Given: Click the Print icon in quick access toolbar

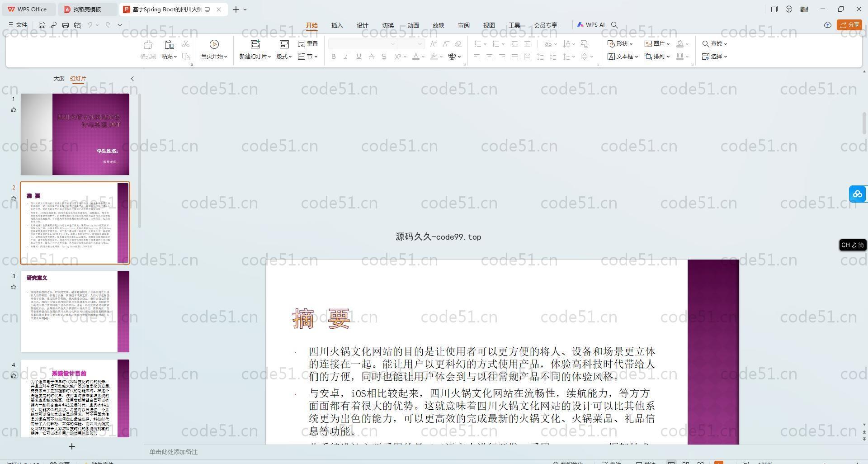Looking at the screenshot, I should (66, 25).
